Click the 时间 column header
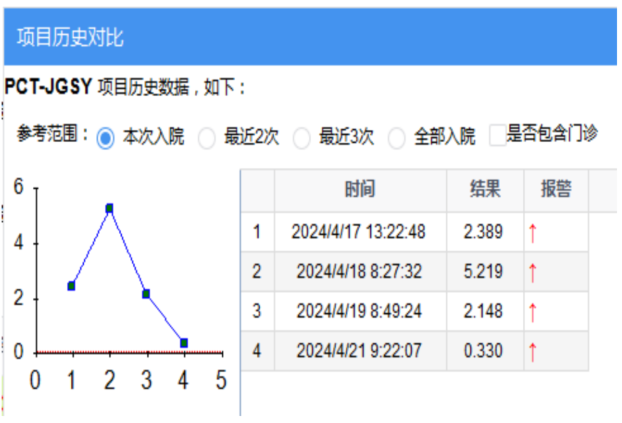Image resolution: width=622 pixels, height=423 pixels. click(359, 190)
